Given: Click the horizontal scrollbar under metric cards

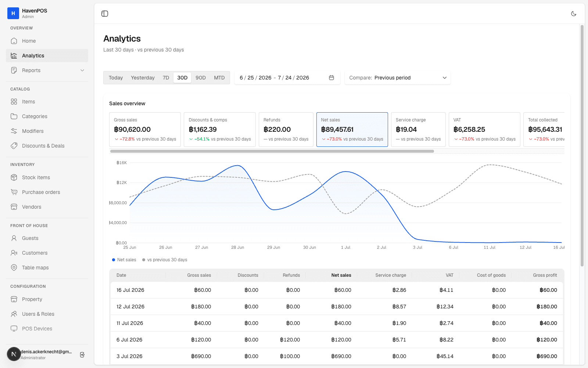Looking at the screenshot, I should pos(272,151).
